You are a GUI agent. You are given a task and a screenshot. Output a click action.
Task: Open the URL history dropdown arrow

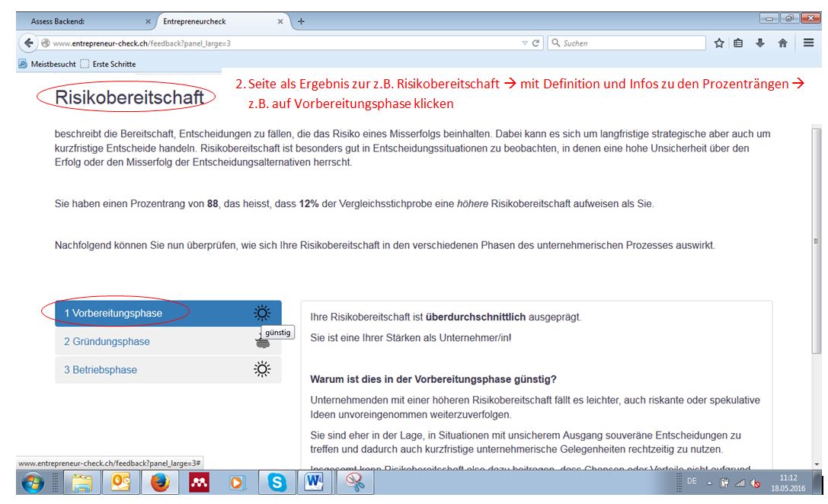tap(524, 43)
